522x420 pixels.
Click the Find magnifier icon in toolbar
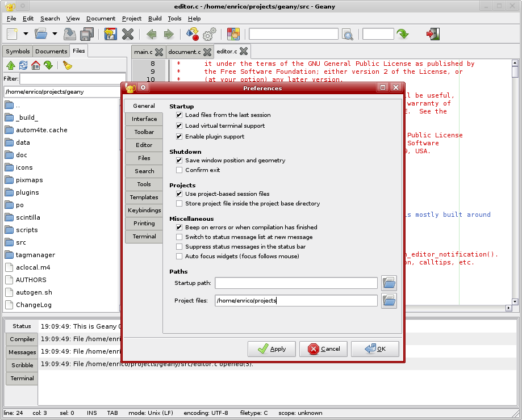348,34
